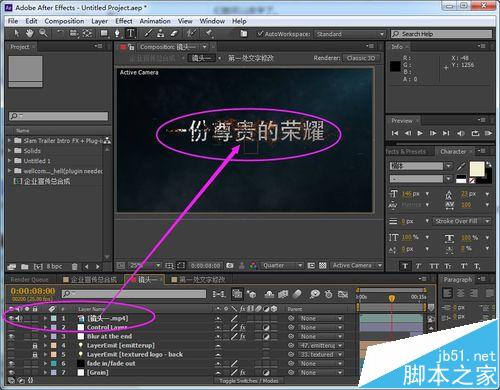
Task: Toggle visibility of Grain layer
Action: [x=11, y=373]
